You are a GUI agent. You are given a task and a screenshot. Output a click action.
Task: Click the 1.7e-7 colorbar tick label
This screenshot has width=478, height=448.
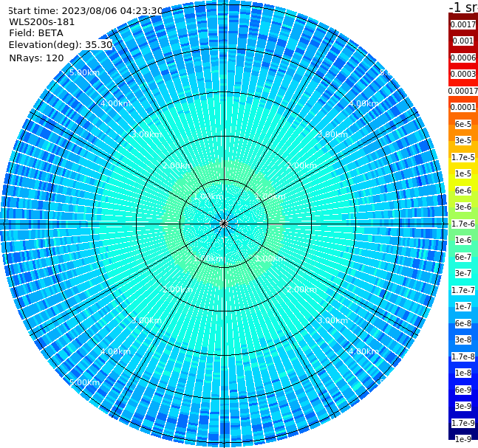click(x=463, y=290)
